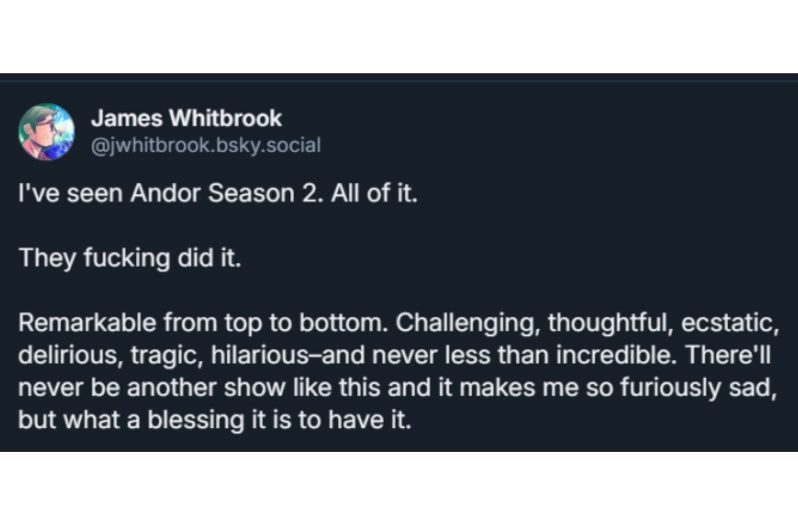Click the word "Andor" in the post
This screenshot has width=798, height=532.
[165, 193]
